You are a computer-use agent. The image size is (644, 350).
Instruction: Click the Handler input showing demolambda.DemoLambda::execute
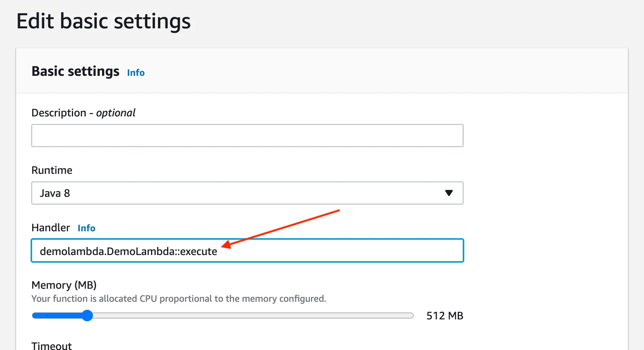point(247,251)
